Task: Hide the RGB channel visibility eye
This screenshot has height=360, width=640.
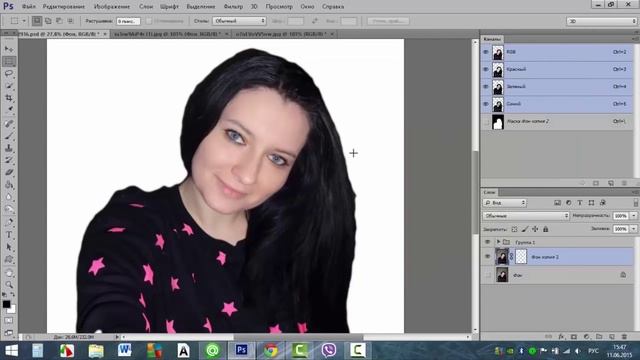Action: click(486, 52)
